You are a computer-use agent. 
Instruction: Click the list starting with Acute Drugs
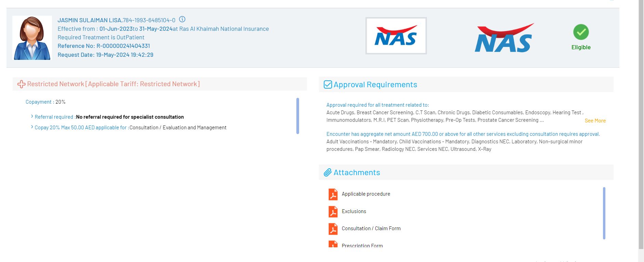pos(455,116)
